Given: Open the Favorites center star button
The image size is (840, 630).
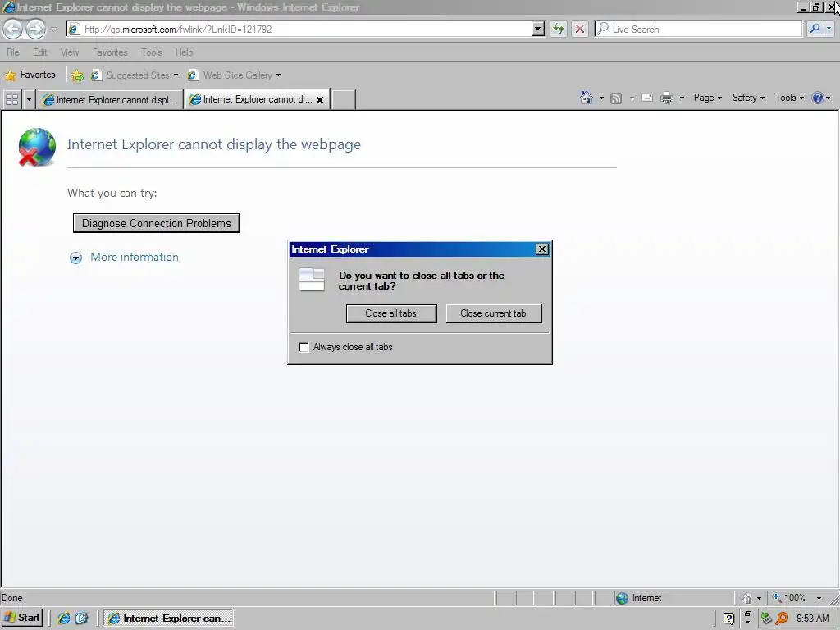Looking at the screenshot, I should 30,75.
